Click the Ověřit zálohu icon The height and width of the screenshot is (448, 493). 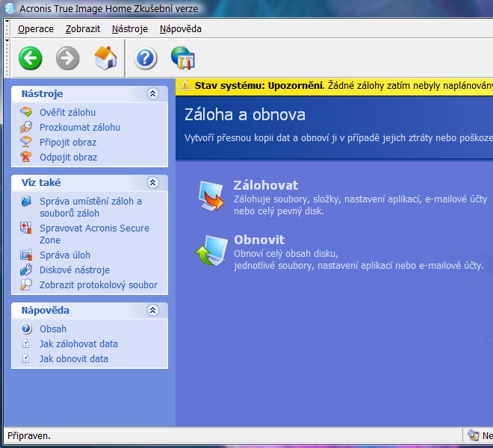pyautogui.click(x=26, y=112)
